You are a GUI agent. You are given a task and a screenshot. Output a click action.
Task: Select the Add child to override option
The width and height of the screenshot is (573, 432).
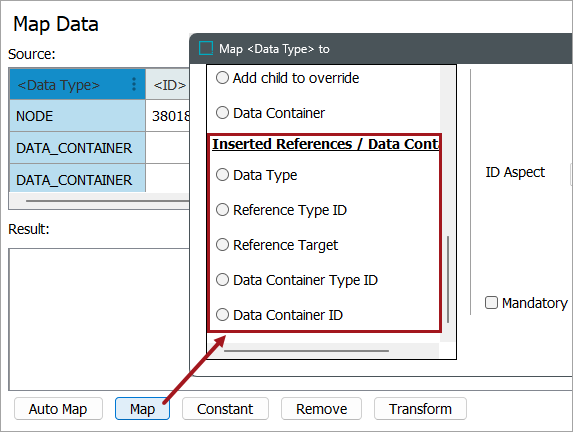point(222,78)
